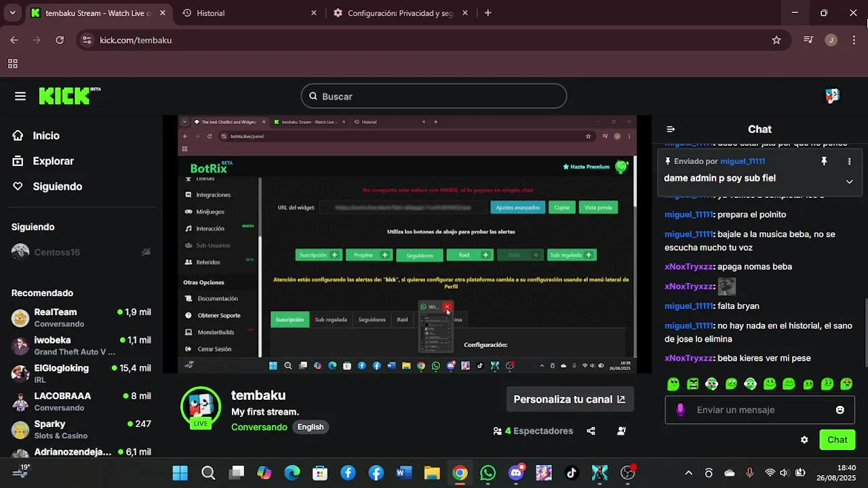Open OBS Studio from the taskbar

click(x=628, y=473)
